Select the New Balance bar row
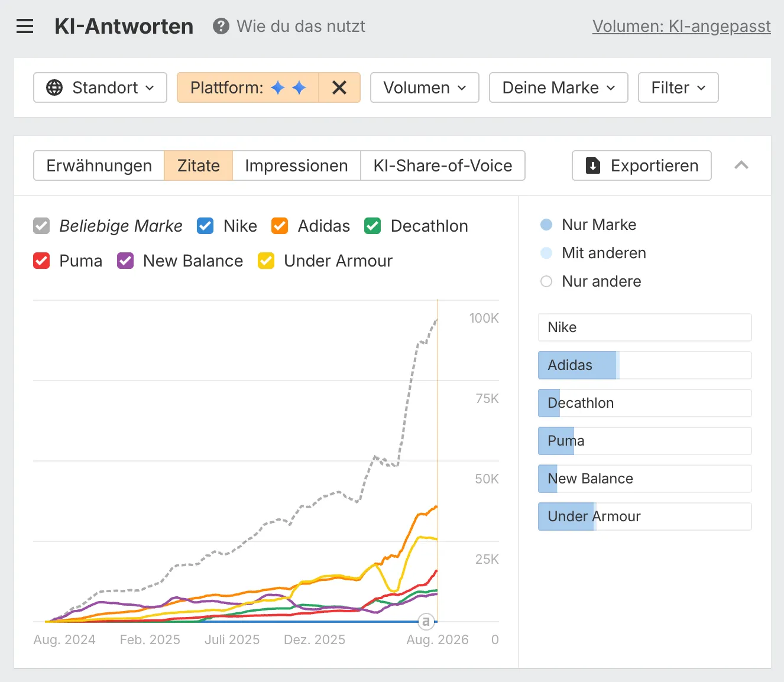Image resolution: width=784 pixels, height=682 pixels. coord(645,479)
